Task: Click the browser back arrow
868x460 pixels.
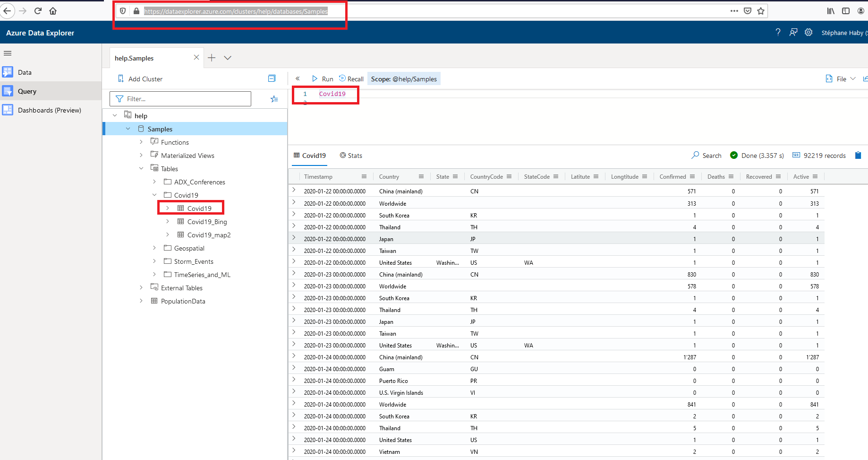Action: pyautogui.click(x=7, y=11)
